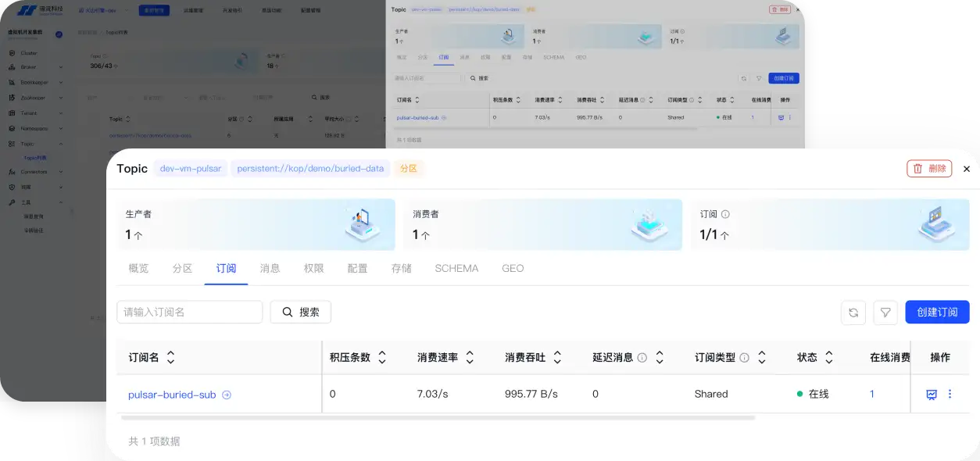
Task: Open the pulsar-buried-sub subscription link
Action: (x=172, y=395)
